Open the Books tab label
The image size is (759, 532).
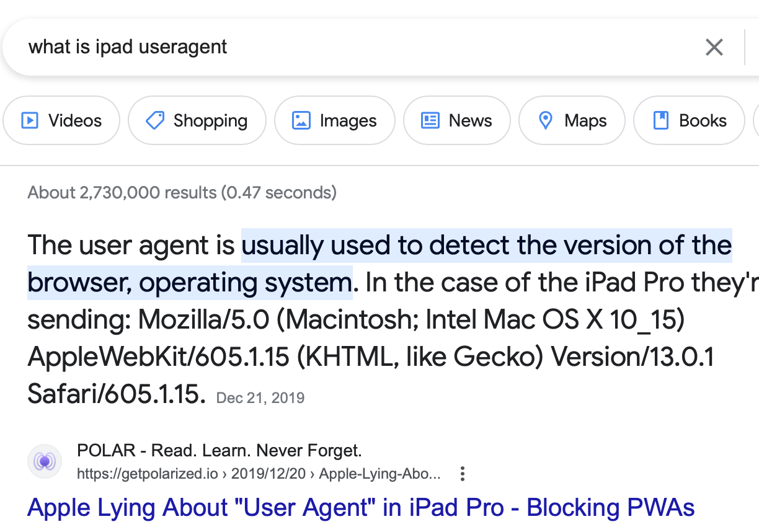pyautogui.click(x=703, y=120)
